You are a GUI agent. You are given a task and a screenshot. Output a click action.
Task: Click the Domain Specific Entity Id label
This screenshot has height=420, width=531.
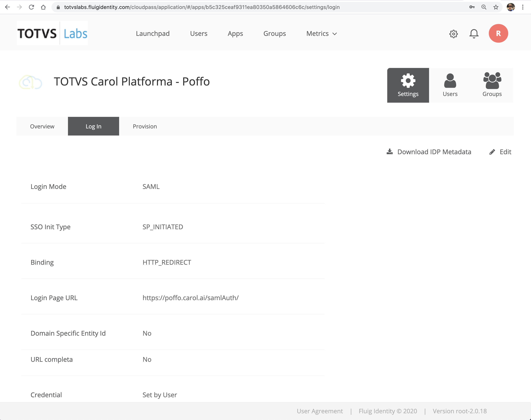click(68, 333)
